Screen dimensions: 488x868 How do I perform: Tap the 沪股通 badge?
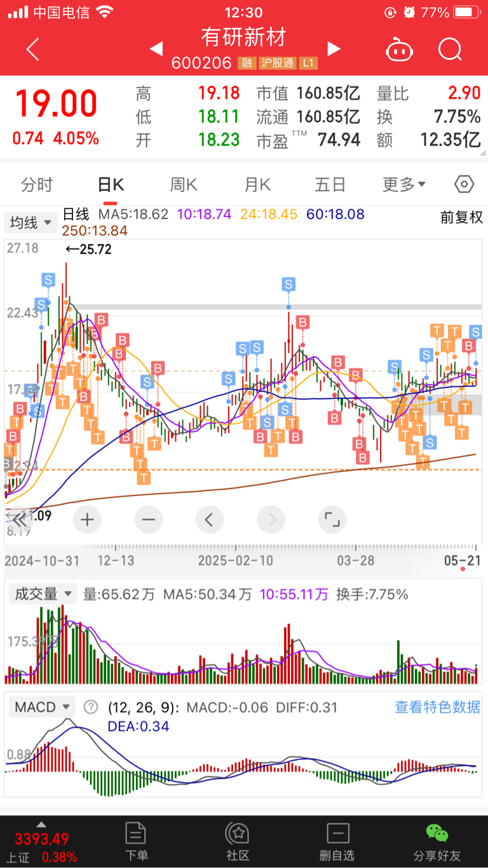(277, 63)
